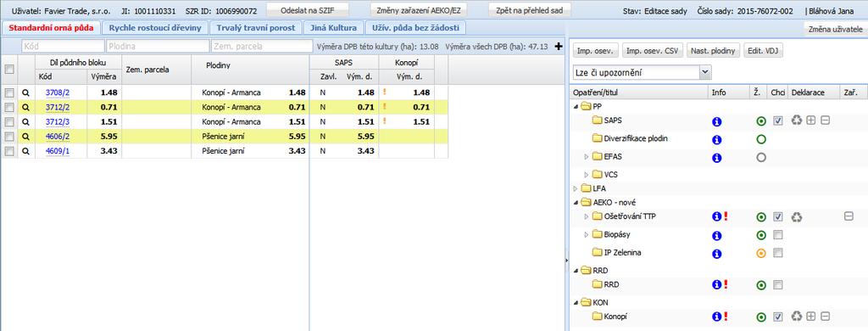Screen dimensions: 868x331
Task: Click minus declaration icon in Konopí row
Action: 825,317
